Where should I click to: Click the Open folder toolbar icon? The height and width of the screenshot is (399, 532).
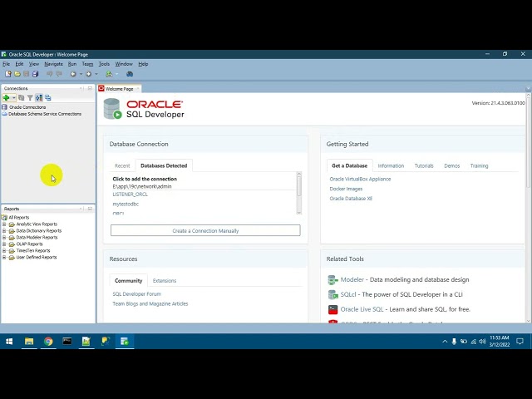pyautogui.click(x=17, y=74)
